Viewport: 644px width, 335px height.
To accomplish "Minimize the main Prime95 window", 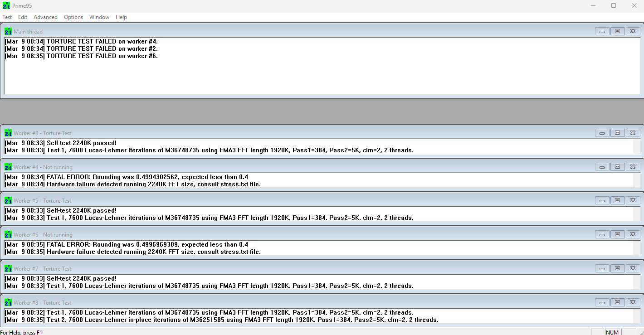I will (593, 5).
